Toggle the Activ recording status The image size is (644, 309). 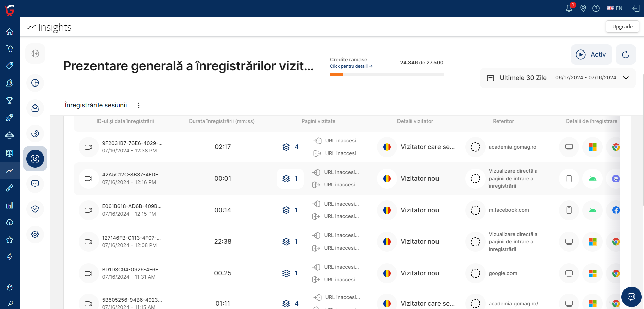591,55
